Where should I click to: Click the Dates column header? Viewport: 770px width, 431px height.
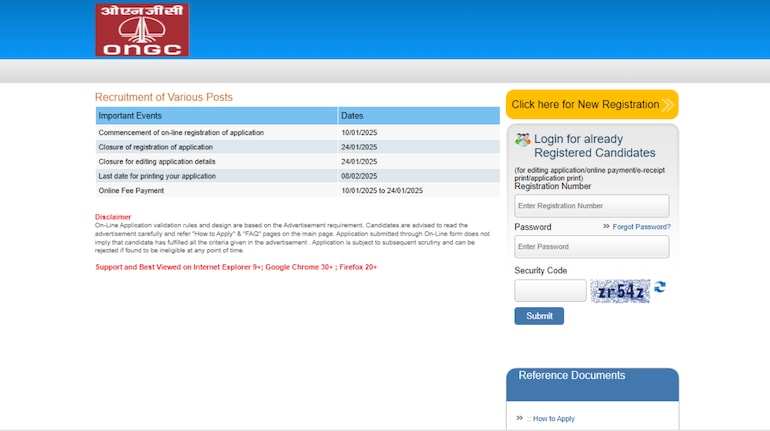(x=418, y=116)
